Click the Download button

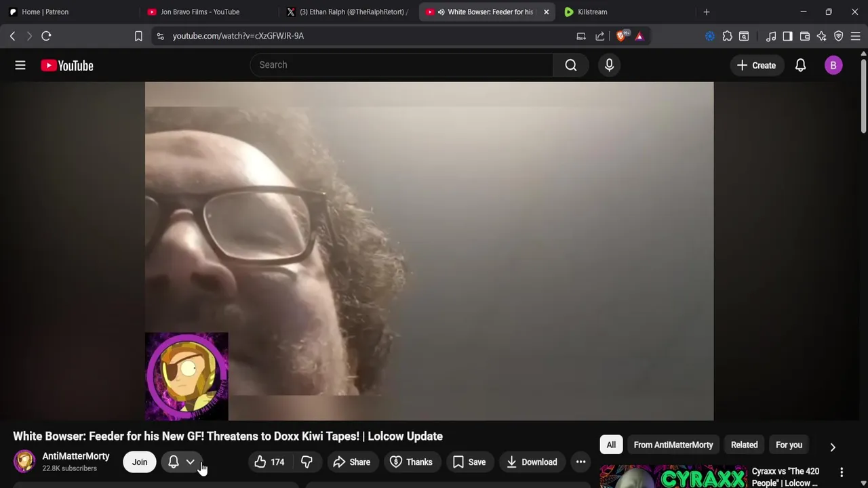(x=532, y=462)
